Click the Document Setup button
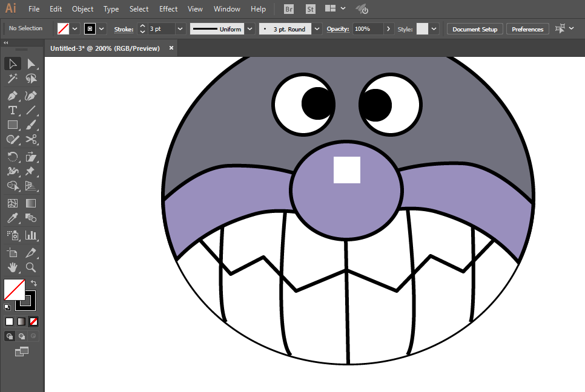Screen dimensions: 585x392 (x=475, y=29)
